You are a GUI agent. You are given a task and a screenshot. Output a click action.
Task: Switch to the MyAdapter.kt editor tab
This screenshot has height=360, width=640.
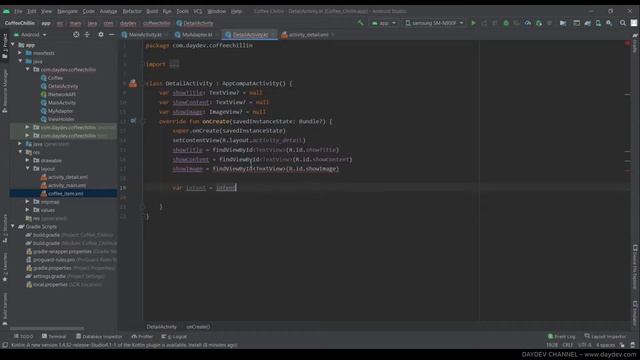coord(196,35)
